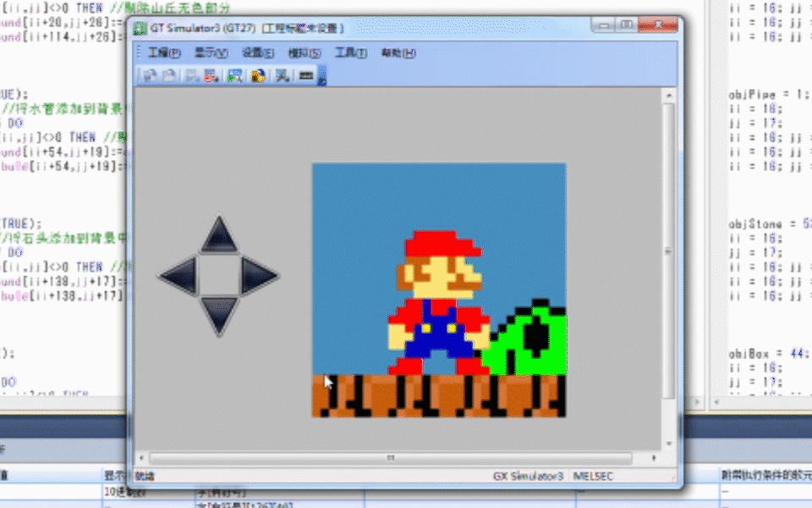Open the (V) menu in GT Simulator3

coord(211,52)
